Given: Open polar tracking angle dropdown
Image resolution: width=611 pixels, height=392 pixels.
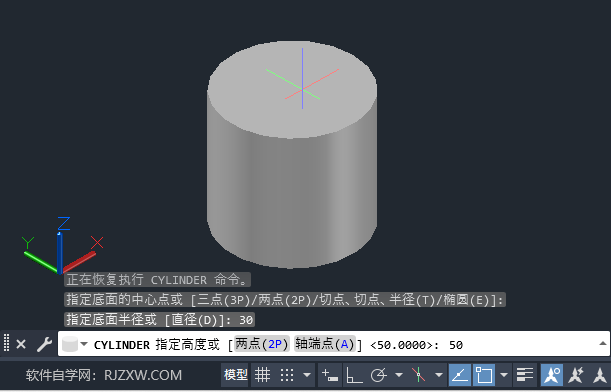Looking at the screenshot, I should (399, 375).
